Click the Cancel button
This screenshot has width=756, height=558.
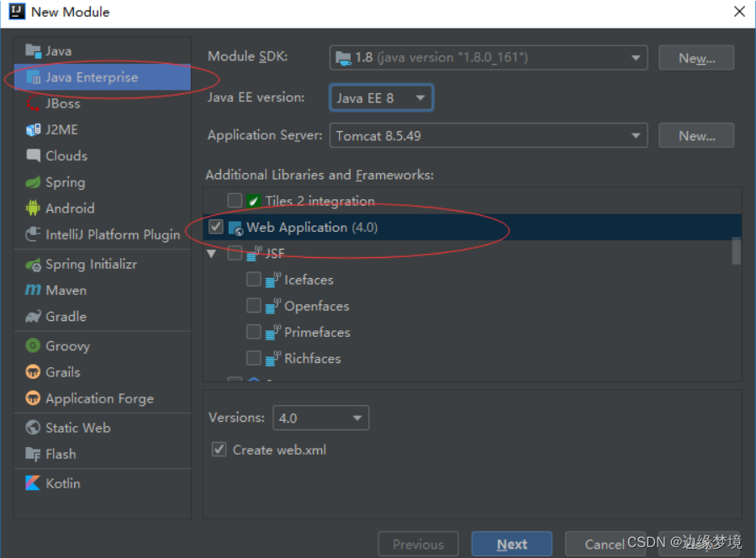[x=605, y=544]
